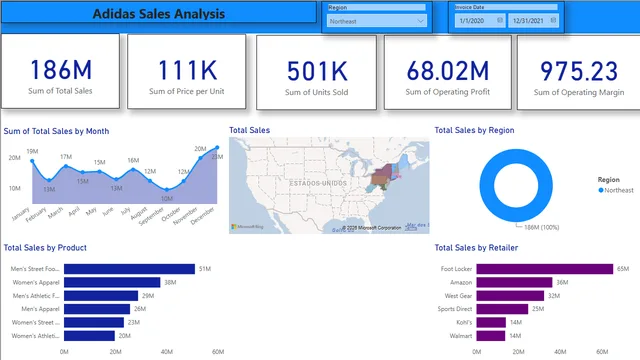Click the January data point on line chart
The image size is (640, 360).
pyautogui.click(x=32, y=161)
